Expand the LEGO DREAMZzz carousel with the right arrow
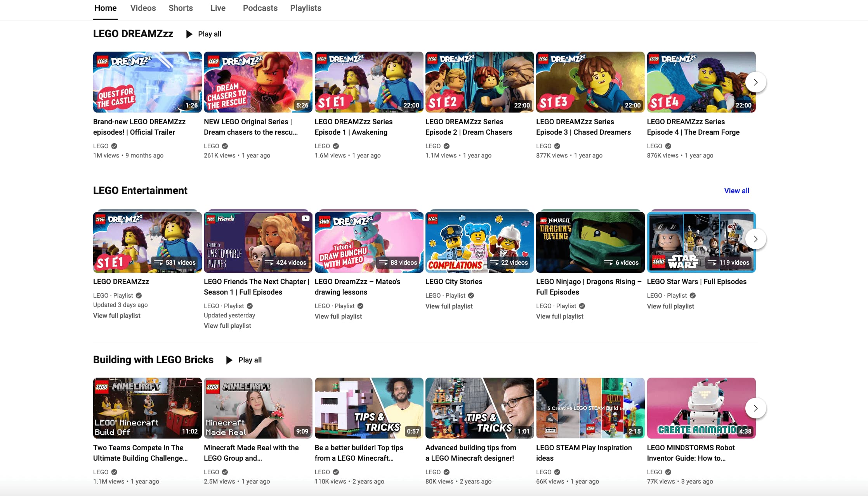The height and width of the screenshot is (496, 868). pyautogui.click(x=755, y=82)
